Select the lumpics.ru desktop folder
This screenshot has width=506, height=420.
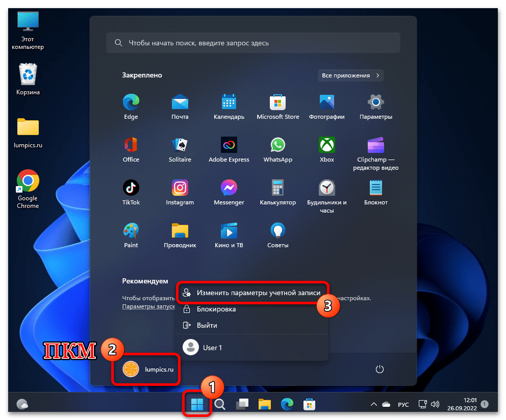point(28,133)
